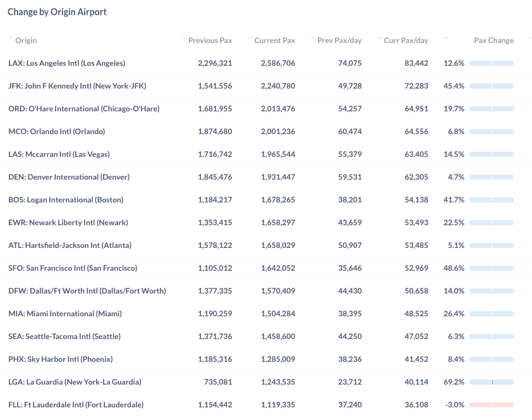Click the MIA Miami 26.4% change bar

(492, 314)
